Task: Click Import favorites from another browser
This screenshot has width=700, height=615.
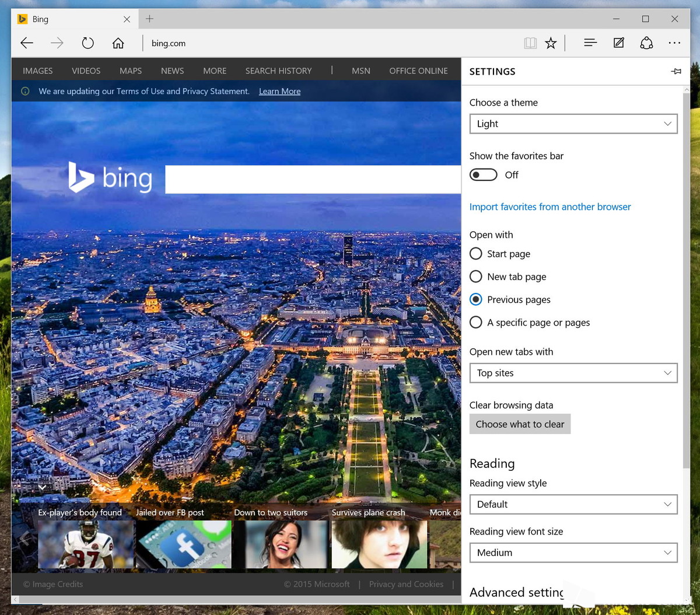Action: (550, 207)
